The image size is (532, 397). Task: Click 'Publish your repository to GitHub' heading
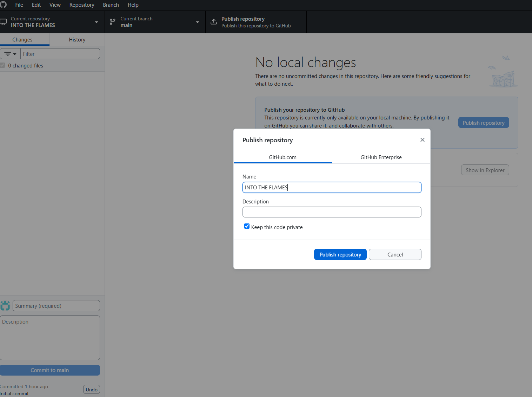pyautogui.click(x=305, y=110)
